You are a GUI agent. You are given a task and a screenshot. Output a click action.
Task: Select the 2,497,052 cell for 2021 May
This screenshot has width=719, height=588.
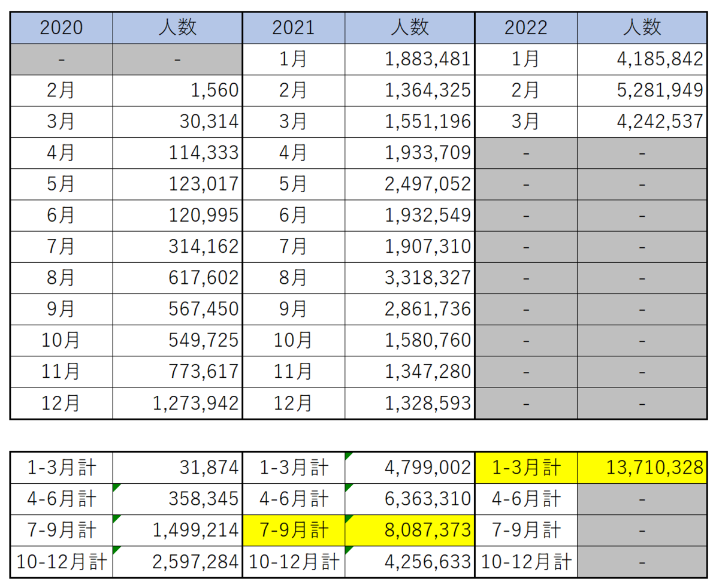(410, 184)
